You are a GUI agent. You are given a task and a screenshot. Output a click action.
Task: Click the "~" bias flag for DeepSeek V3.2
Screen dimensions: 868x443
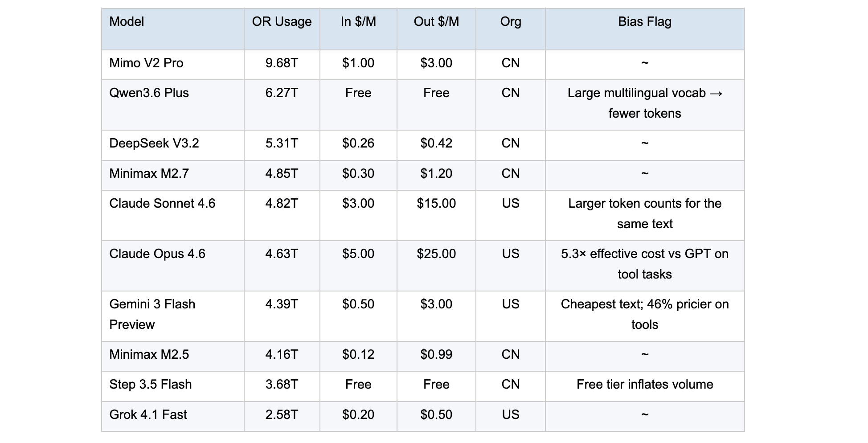645,143
